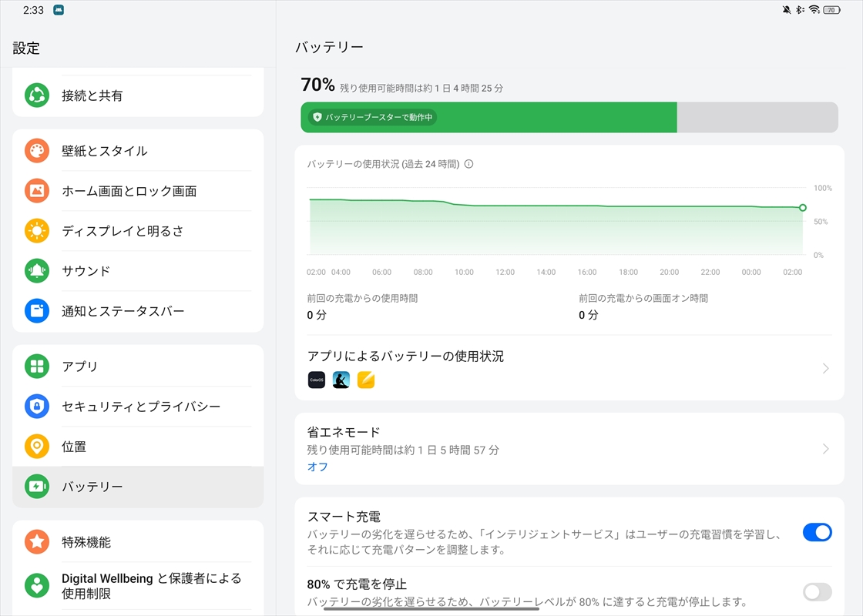Screen dimensions: 863x616
Task: Tap the ホーム画面とロック画面 icon
Action: (x=37, y=191)
